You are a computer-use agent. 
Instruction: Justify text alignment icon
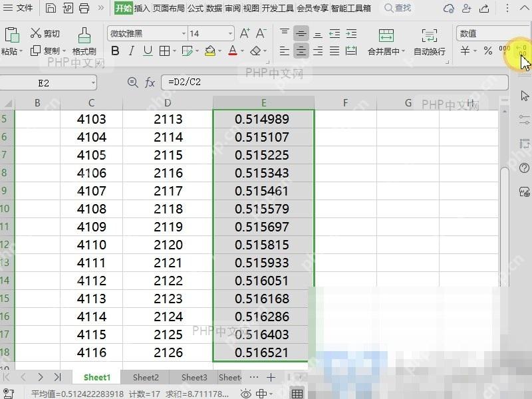tap(334, 51)
